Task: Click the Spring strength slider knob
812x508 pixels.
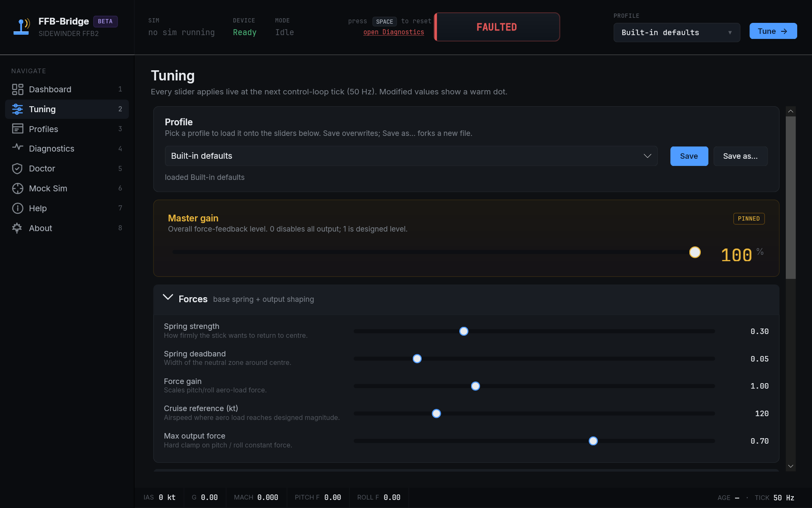Action: pyautogui.click(x=464, y=331)
